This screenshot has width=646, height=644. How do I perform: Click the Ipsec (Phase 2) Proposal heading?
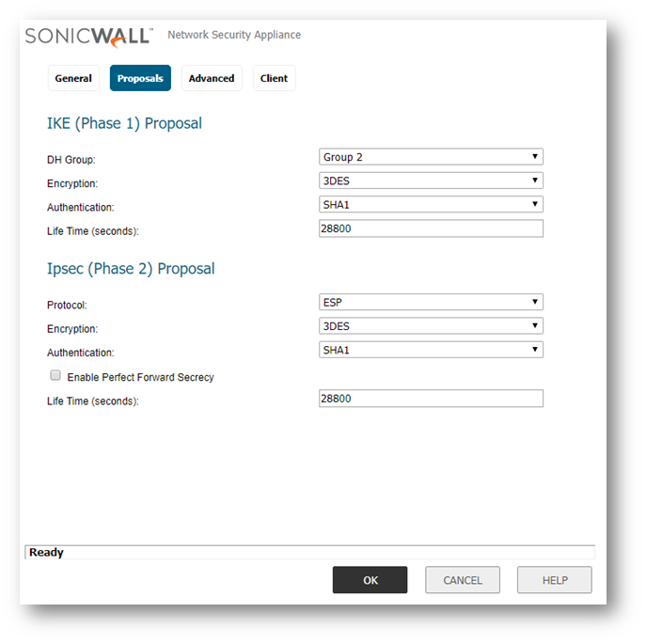tap(131, 269)
